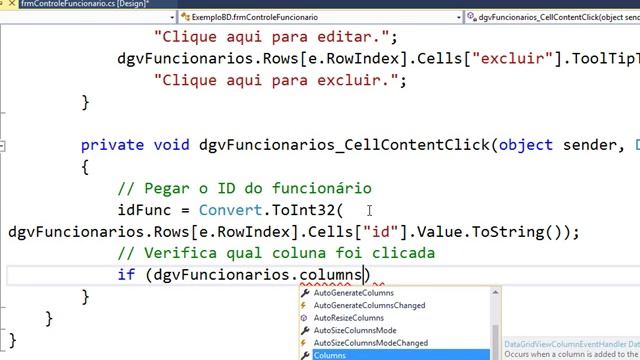This screenshot has width=640, height=360.
Task: Click the comment "// Verifica qual coluna foi clicada"
Action: click(x=276, y=253)
